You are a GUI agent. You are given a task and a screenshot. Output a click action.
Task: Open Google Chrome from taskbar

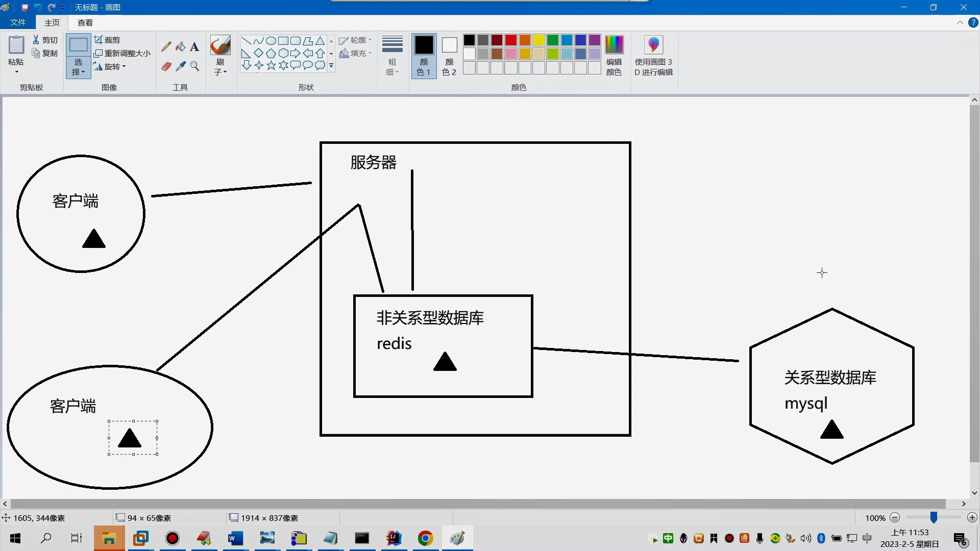tap(425, 538)
